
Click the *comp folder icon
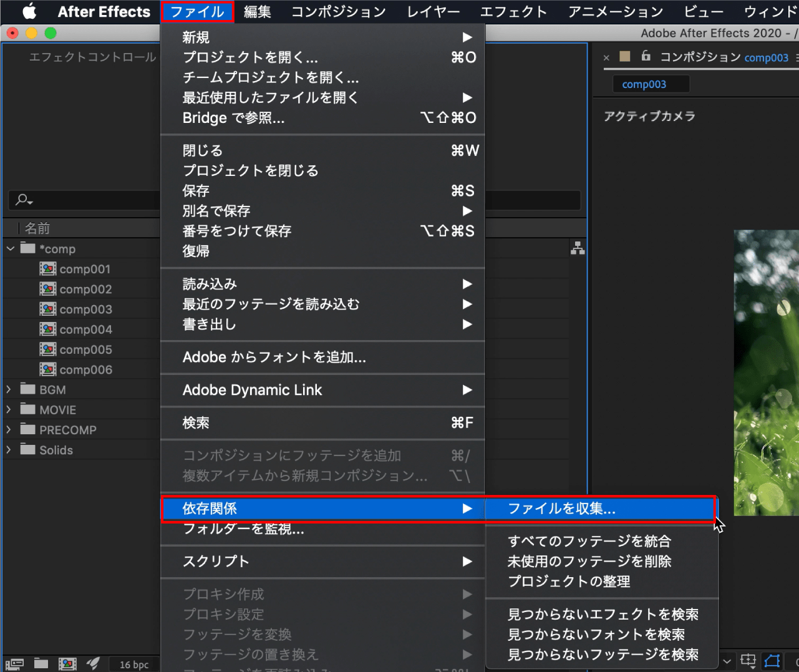pyautogui.click(x=27, y=248)
